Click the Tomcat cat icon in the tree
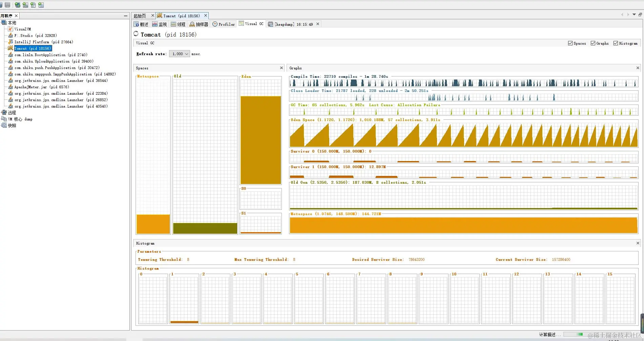The height and width of the screenshot is (341, 644). click(11, 48)
